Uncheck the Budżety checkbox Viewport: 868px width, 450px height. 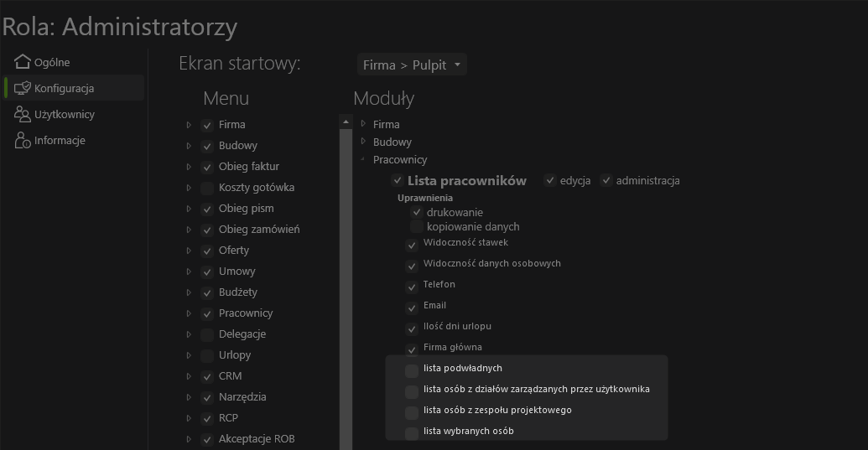pyautogui.click(x=207, y=293)
